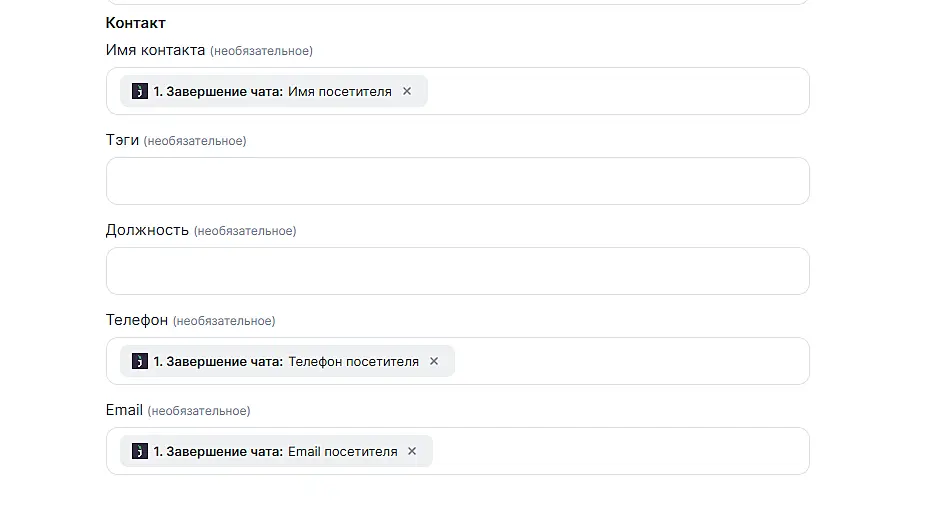This screenshot has width=926, height=505.
Task: Click the Jivo icon in the Email посетителя chip
Action: [x=140, y=451]
